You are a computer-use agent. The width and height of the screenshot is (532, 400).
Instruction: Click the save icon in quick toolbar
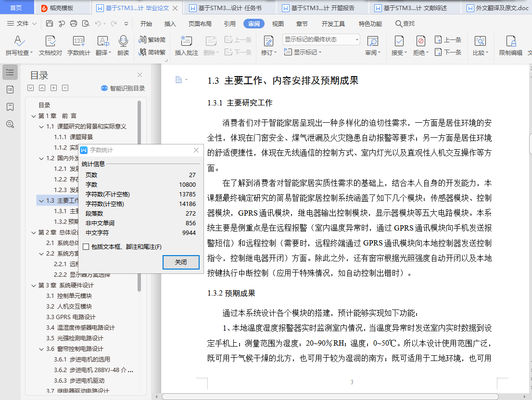(x=50, y=24)
